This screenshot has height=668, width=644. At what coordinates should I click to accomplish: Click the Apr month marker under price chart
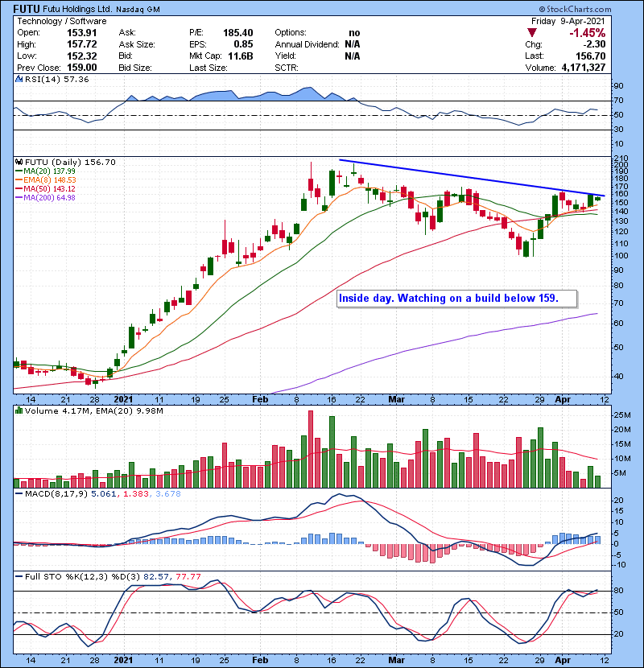tap(563, 400)
